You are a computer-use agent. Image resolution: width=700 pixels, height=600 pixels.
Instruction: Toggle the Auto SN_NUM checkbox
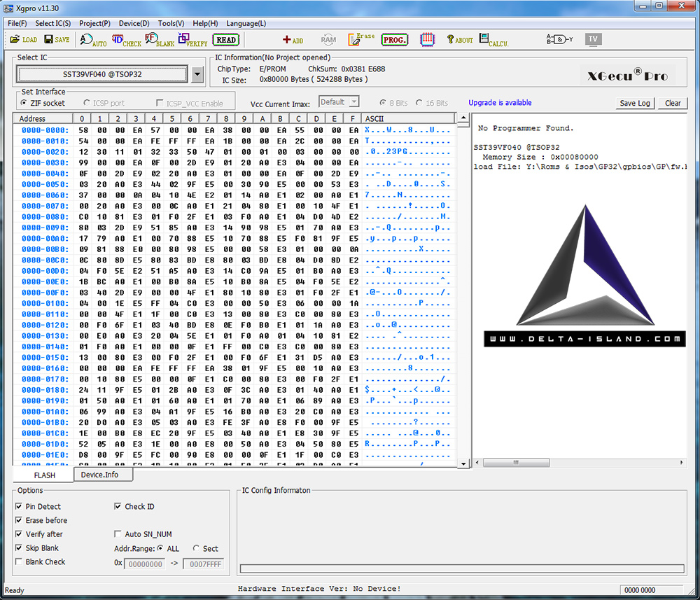click(x=118, y=535)
